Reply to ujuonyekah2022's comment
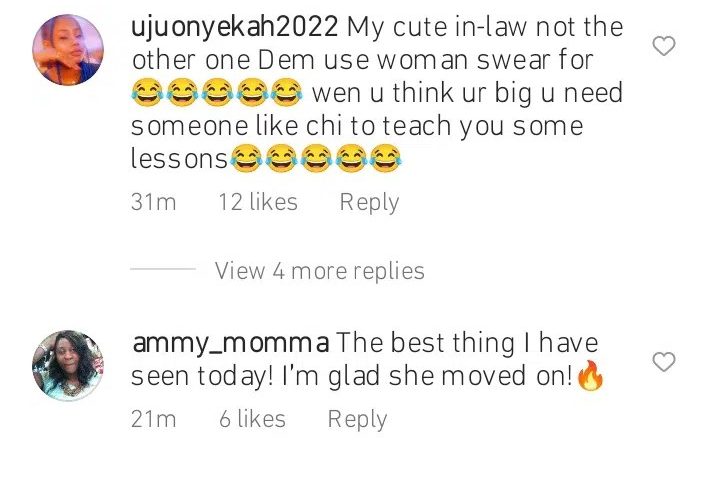This screenshot has width=720, height=485. tap(369, 203)
